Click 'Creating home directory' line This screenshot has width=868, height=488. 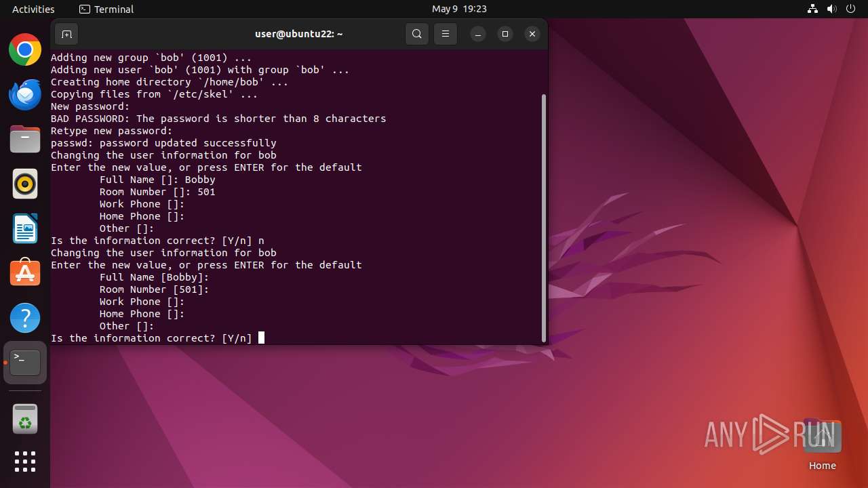point(170,82)
